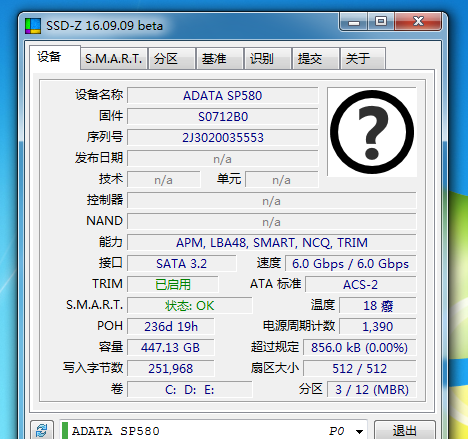Screen dimensions: 468x439
Task: Click the 扇区大小 label
Action: (275, 368)
